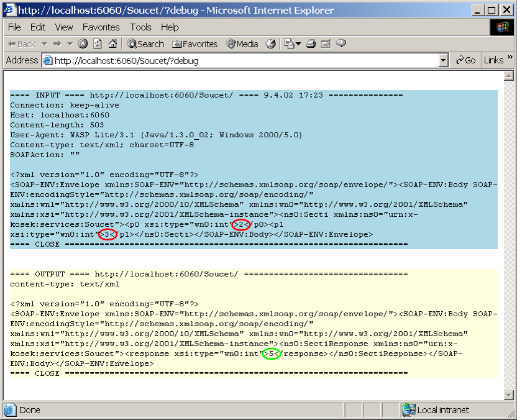Image resolution: width=517 pixels, height=420 pixels.
Task: Open the Edit menu
Action: tap(37, 27)
